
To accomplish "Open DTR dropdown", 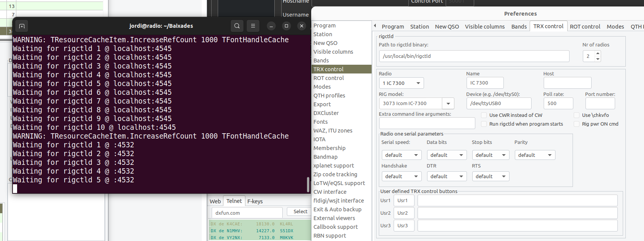I will pos(446,176).
